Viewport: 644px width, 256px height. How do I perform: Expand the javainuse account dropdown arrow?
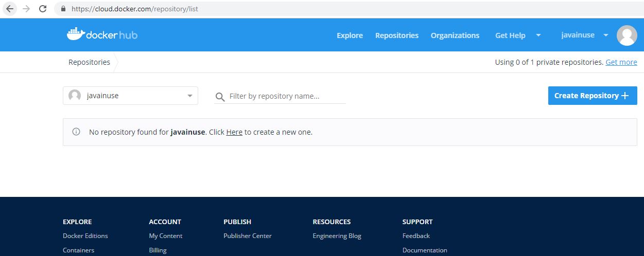(x=606, y=35)
